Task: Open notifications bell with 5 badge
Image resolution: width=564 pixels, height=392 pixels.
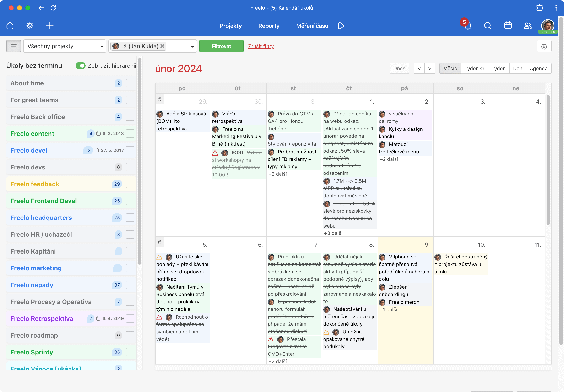Action: pyautogui.click(x=467, y=26)
